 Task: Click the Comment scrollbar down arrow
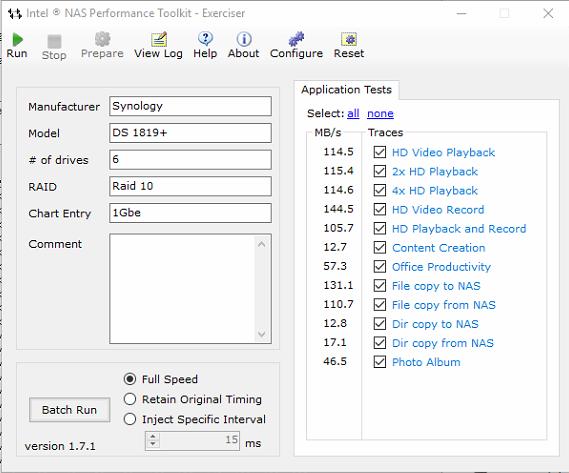point(262,334)
